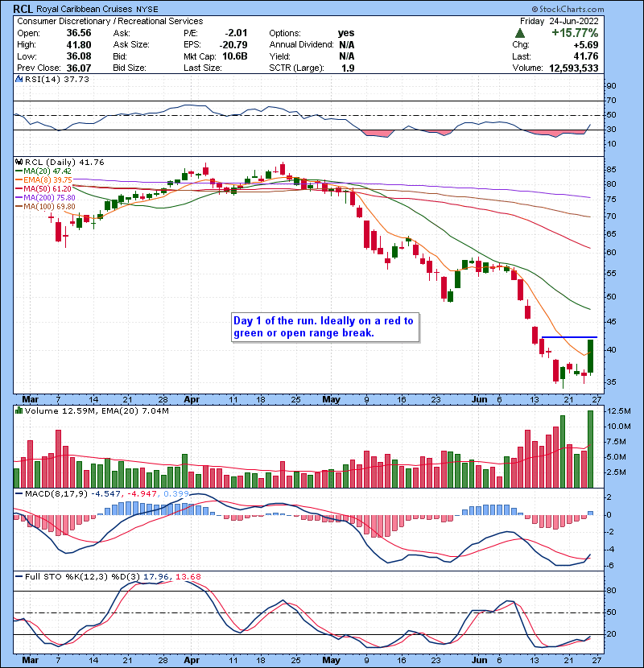Click the EPS value -20.79
The image size is (644, 668).
click(233, 45)
